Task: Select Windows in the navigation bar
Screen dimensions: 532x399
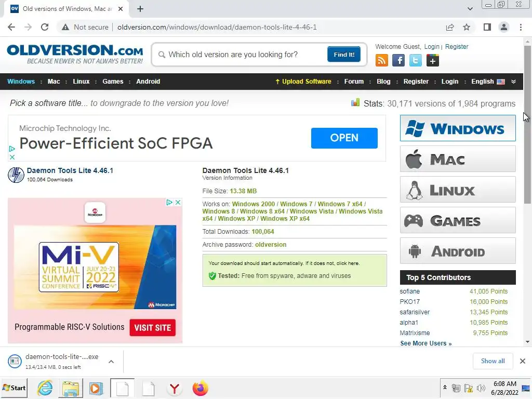Action: (x=21, y=82)
